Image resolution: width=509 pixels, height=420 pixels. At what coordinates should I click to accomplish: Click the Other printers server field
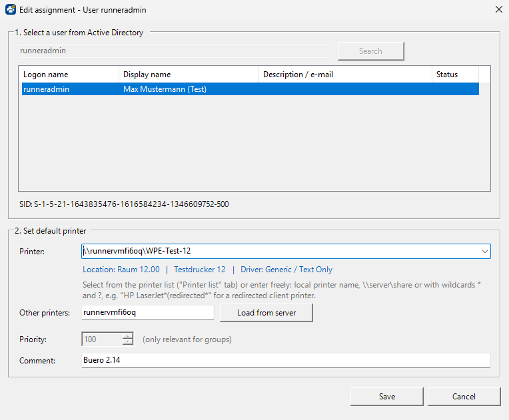tap(148, 313)
